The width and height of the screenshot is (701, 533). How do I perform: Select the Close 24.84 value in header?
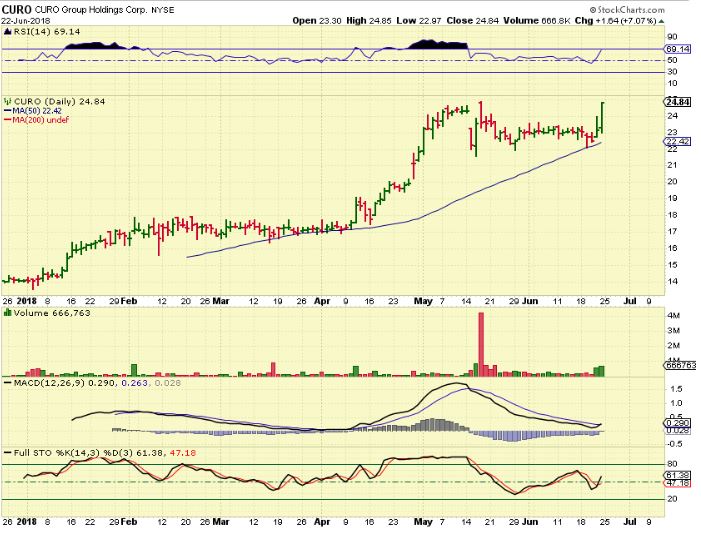[472, 21]
